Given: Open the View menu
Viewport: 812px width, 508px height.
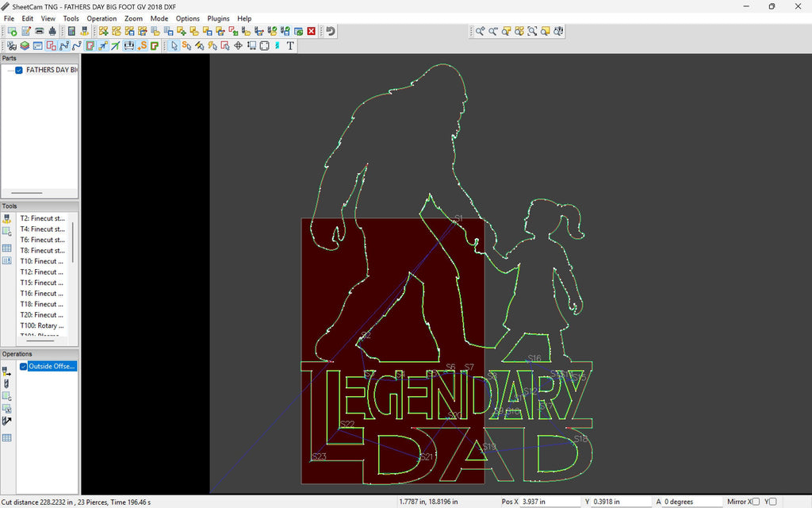Looking at the screenshot, I should pyautogui.click(x=48, y=18).
